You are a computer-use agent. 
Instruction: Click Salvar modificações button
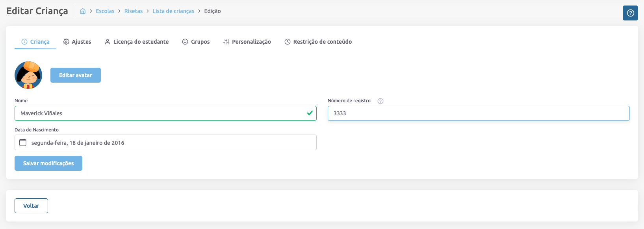48,163
